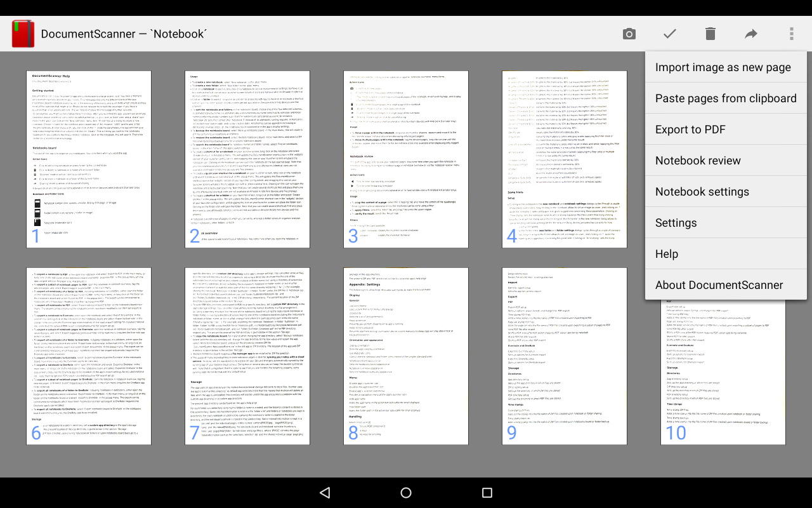Screen dimensions: 812x508
Task: Open the camera to scan a new page
Action: click(x=629, y=33)
